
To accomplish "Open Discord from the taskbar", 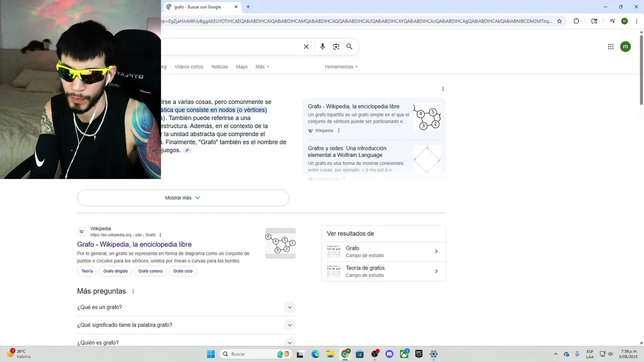I will [389, 354].
